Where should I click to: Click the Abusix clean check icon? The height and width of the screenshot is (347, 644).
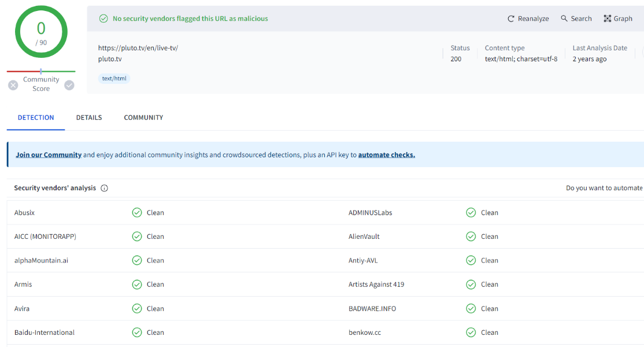click(x=137, y=212)
